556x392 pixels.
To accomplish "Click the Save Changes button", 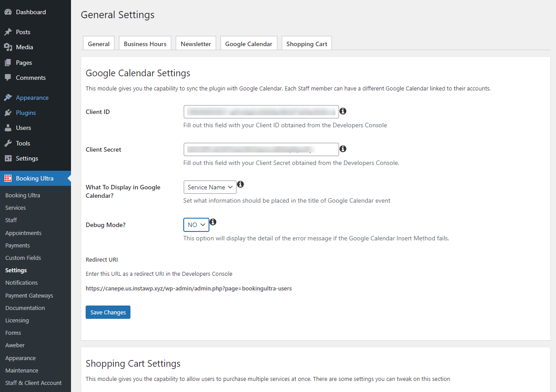I will coord(108,312).
